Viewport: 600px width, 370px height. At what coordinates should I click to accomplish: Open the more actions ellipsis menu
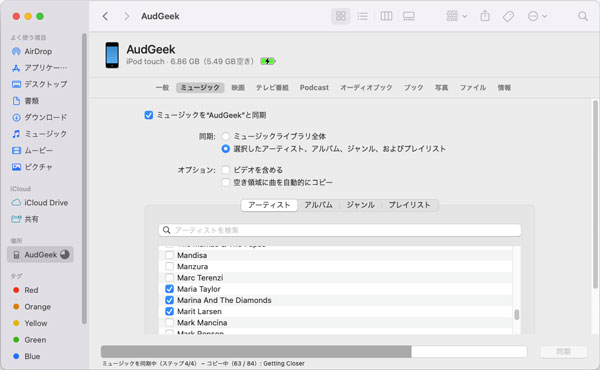click(x=537, y=16)
